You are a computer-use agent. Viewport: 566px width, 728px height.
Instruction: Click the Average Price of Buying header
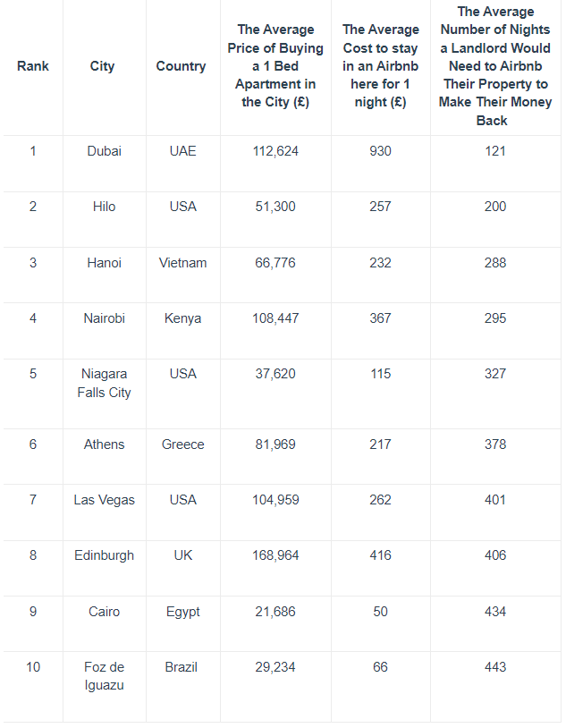click(x=275, y=66)
